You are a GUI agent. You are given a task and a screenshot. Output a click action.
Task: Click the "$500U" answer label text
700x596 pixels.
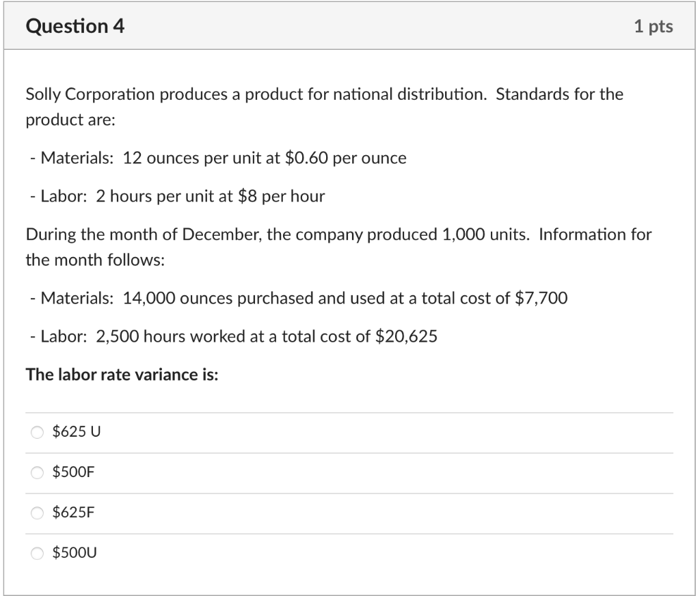pos(75,553)
